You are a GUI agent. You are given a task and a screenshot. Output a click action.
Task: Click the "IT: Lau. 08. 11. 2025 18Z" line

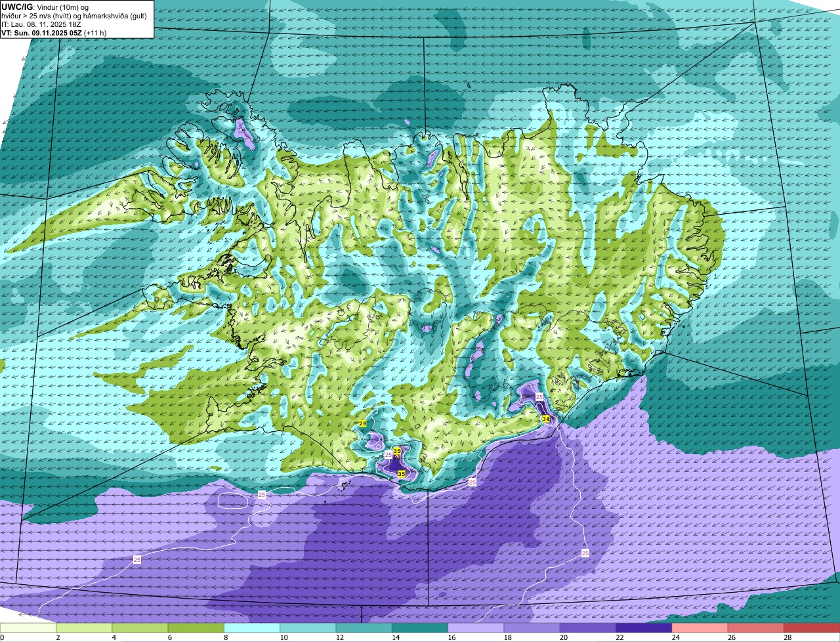tap(42, 24)
